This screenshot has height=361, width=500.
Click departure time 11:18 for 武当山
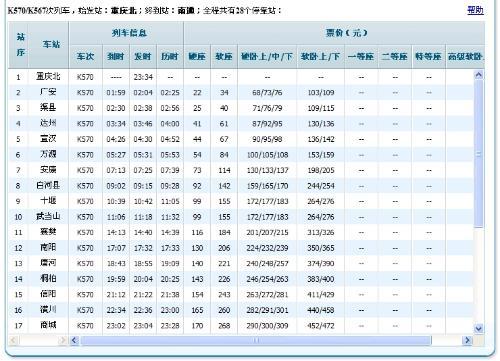point(143,217)
